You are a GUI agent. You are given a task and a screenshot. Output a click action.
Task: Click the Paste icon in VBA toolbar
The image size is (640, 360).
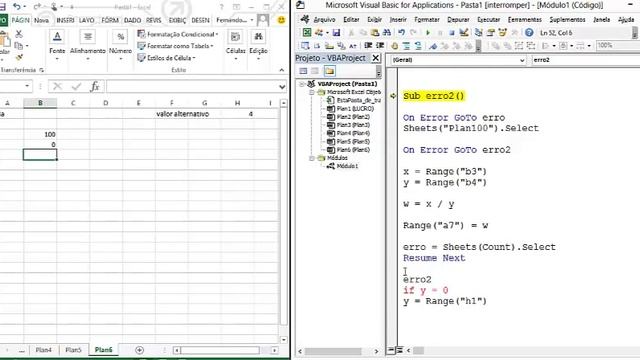coord(375,33)
